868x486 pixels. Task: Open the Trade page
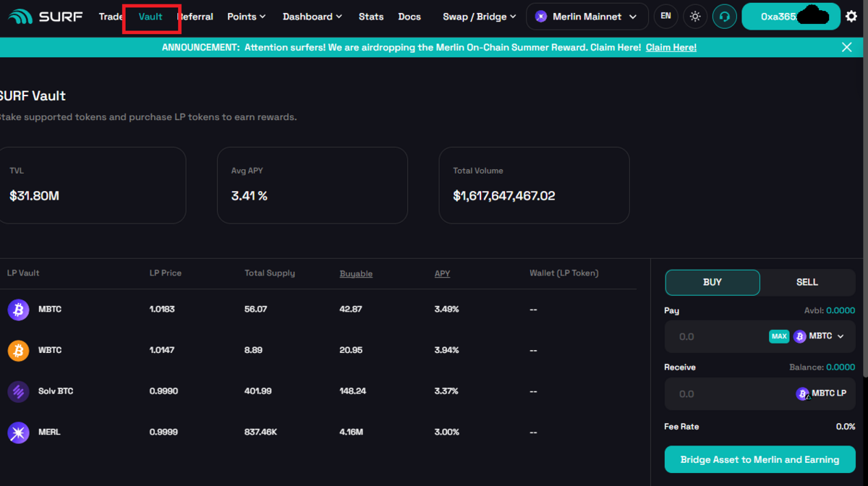(111, 17)
